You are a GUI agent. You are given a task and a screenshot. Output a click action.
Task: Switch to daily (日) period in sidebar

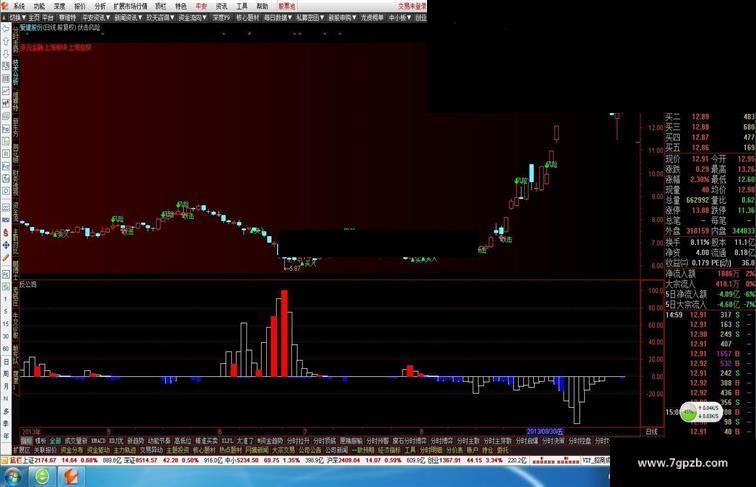coord(6,361)
